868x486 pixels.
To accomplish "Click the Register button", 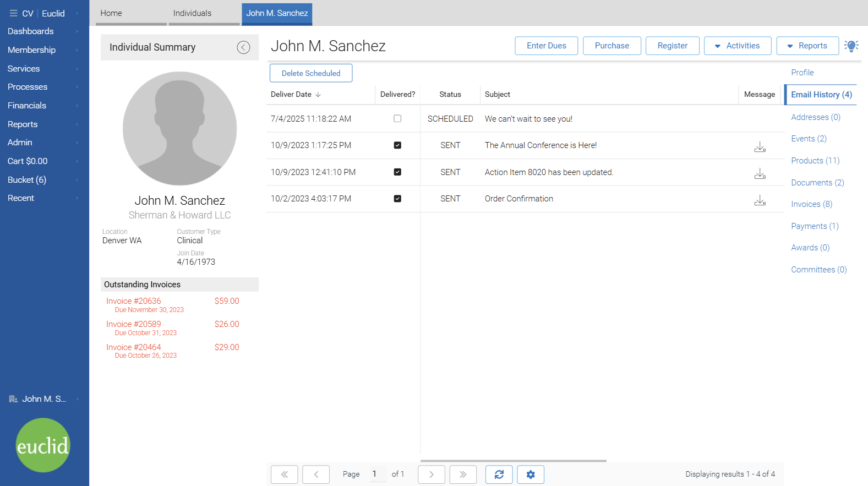I will pyautogui.click(x=673, y=46).
